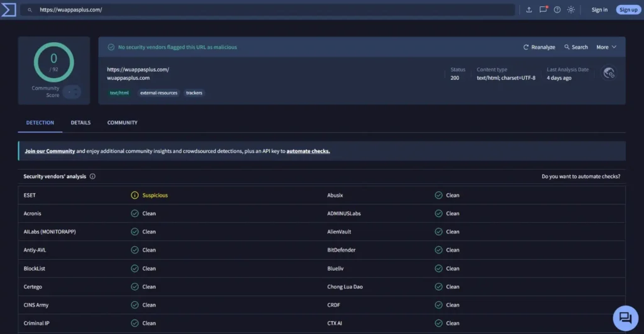This screenshot has width=644, height=334.
Task: Click into the URL search field
Action: (268, 10)
